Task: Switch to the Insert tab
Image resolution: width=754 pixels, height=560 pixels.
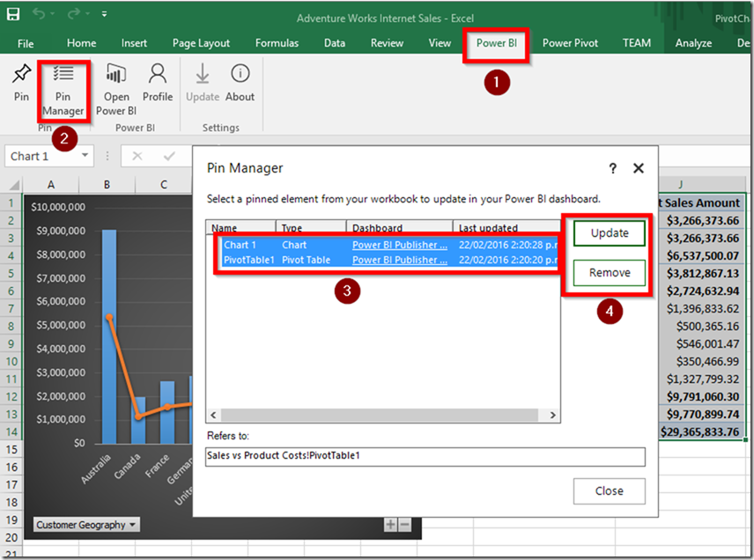Action: pyautogui.click(x=134, y=43)
